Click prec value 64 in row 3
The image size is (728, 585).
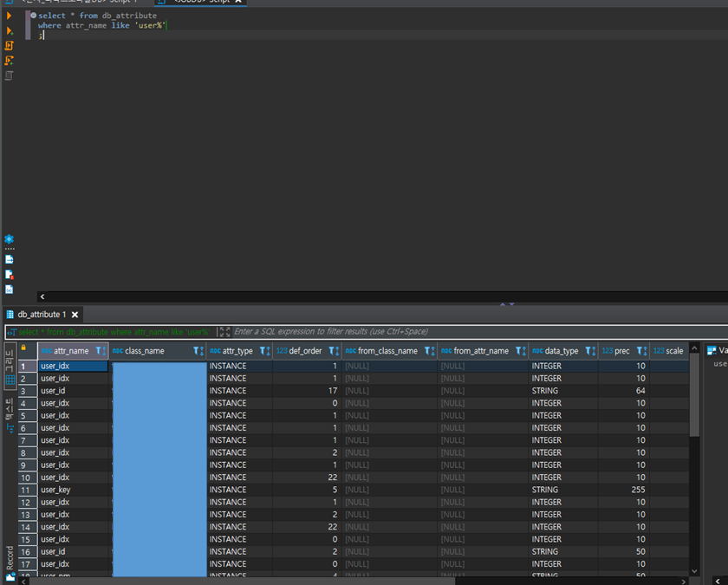pos(623,391)
